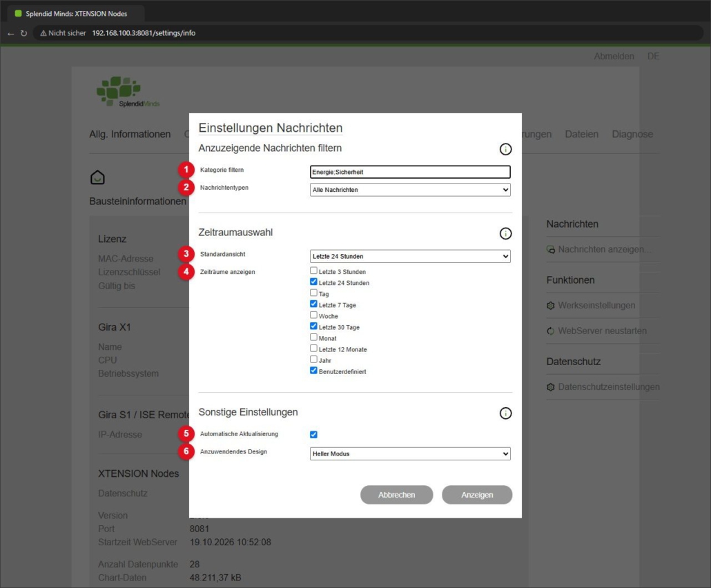
Task: Toggle Automatische Aktualisierung checkbox
Action: coord(313,434)
